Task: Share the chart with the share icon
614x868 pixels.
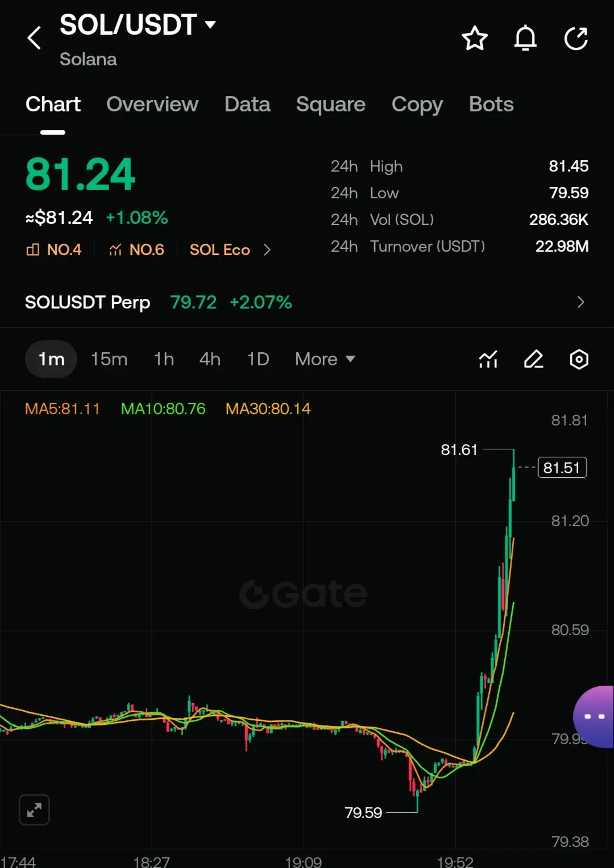Action: click(x=576, y=39)
